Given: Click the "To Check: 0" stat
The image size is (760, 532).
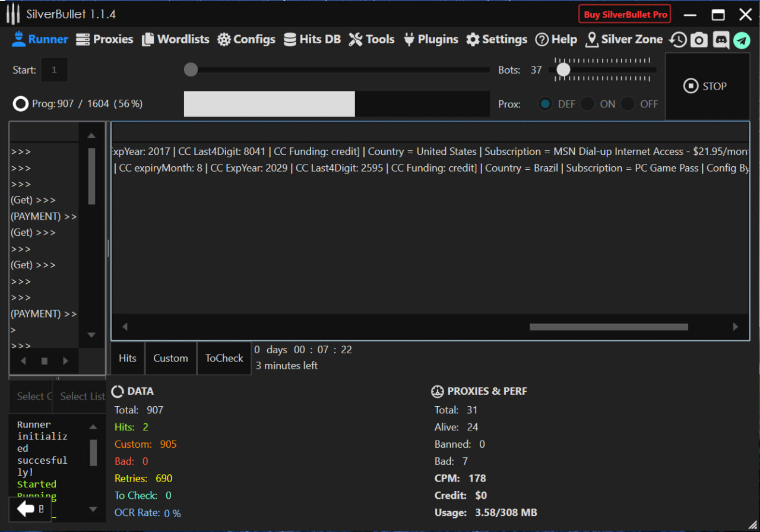Looking at the screenshot, I should 143,495.
